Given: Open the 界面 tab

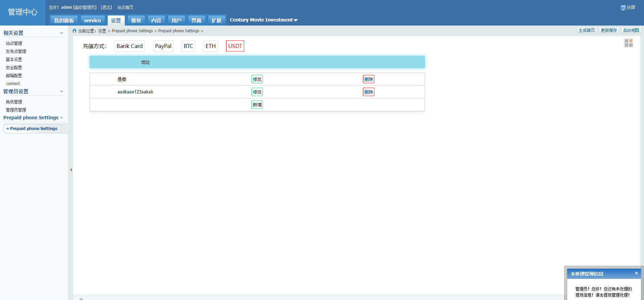Looking at the screenshot, I should [x=197, y=20].
